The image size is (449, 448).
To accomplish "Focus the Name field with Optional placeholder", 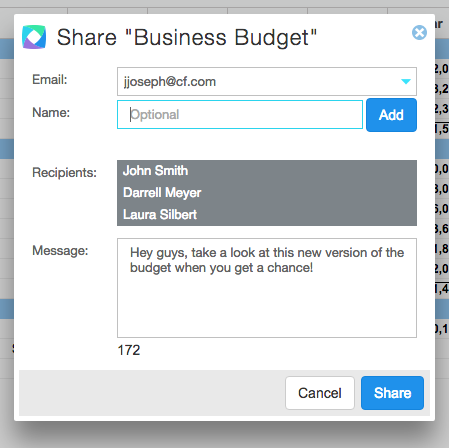I will (x=240, y=114).
